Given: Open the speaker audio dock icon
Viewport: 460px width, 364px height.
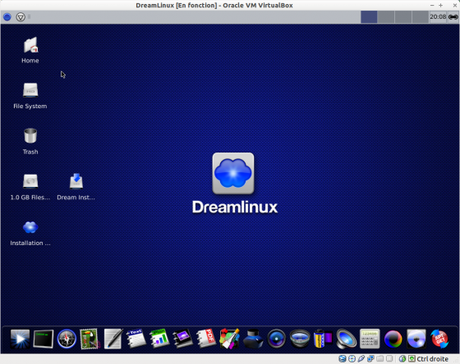Looking at the screenshot, I should [x=346, y=339].
